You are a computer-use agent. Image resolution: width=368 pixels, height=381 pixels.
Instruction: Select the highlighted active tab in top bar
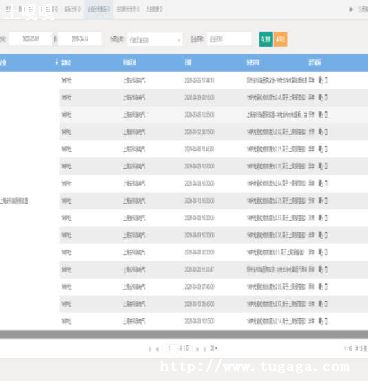[x=98, y=9]
